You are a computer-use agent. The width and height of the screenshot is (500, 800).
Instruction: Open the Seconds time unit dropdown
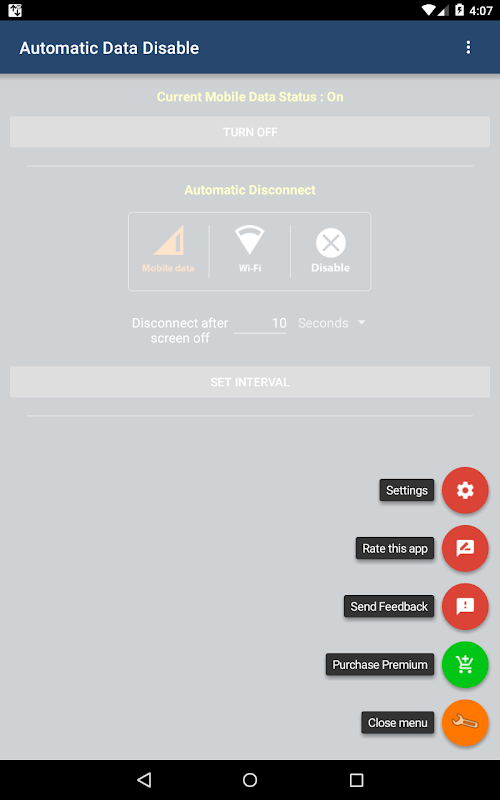332,323
